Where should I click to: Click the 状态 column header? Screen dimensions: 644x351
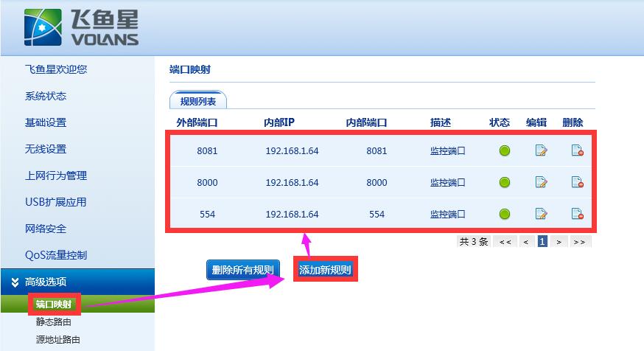[500, 122]
